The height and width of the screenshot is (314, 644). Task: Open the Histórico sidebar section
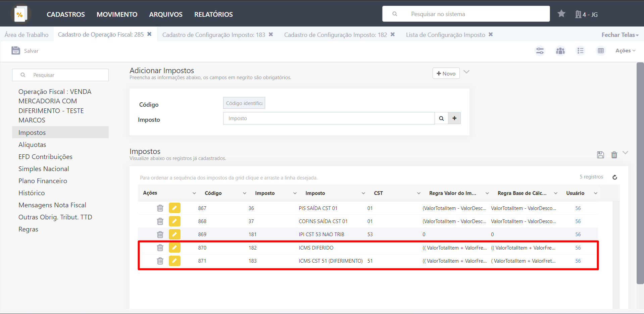tap(32, 193)
